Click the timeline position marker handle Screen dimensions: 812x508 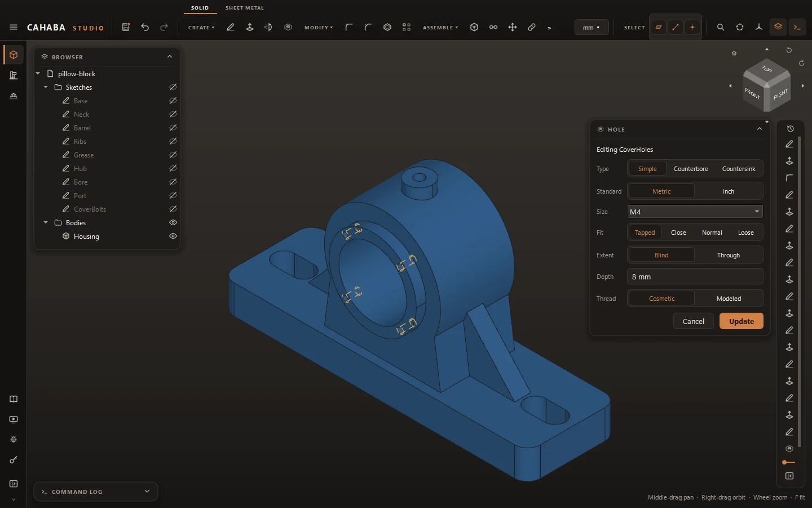point(785,463)
